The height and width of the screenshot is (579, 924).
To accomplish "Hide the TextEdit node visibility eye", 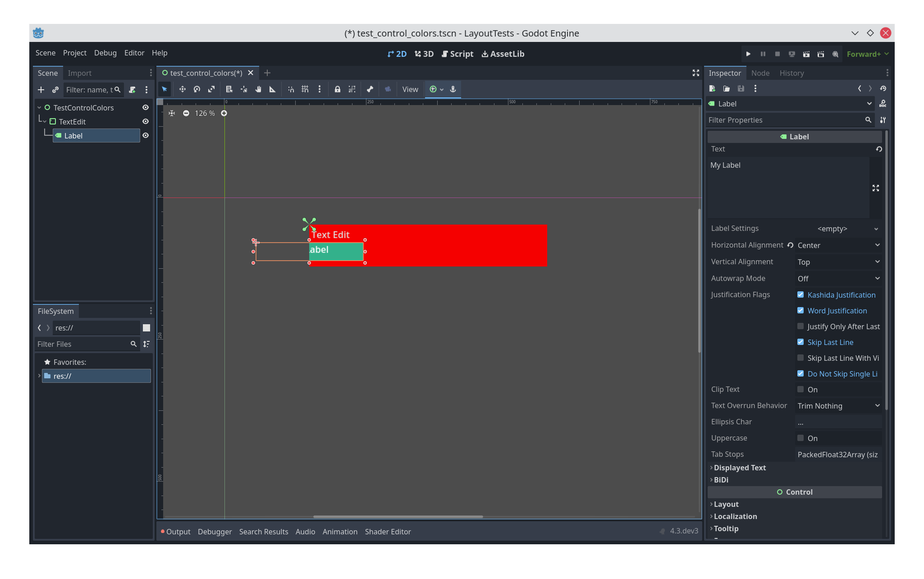I will pyautogui.click(x=146, y=122).
